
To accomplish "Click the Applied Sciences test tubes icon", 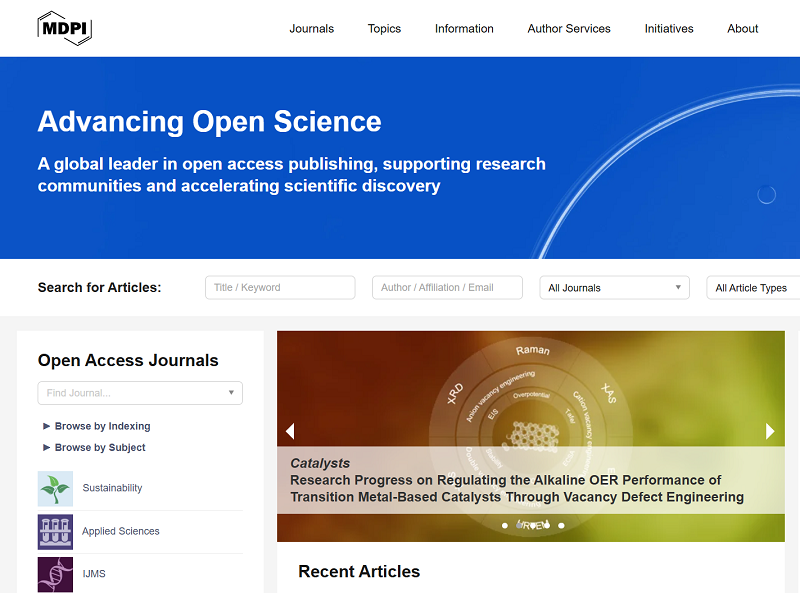I will pos(55,532).
